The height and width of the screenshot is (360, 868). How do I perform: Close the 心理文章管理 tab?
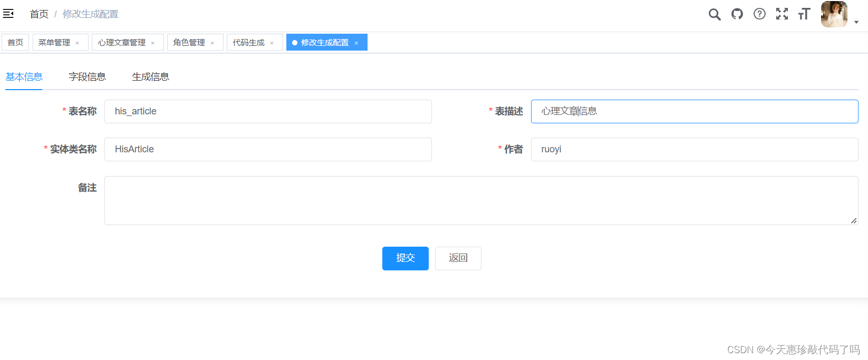point(153,43)
